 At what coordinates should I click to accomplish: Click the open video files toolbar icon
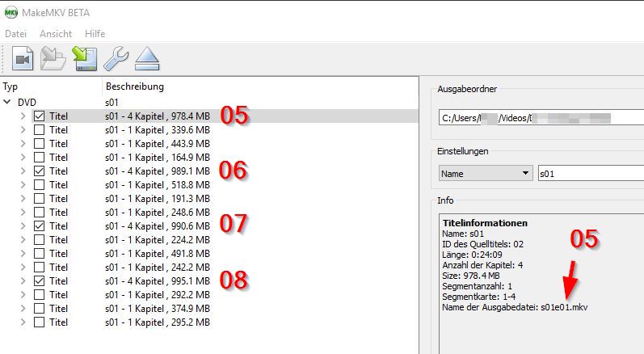coord(22,59)
